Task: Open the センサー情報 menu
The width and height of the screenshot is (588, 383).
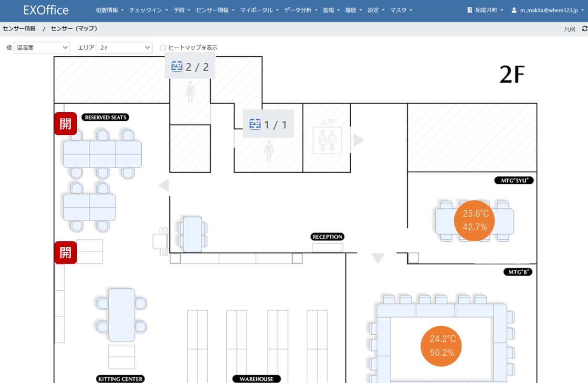Action: click(215, 10)
